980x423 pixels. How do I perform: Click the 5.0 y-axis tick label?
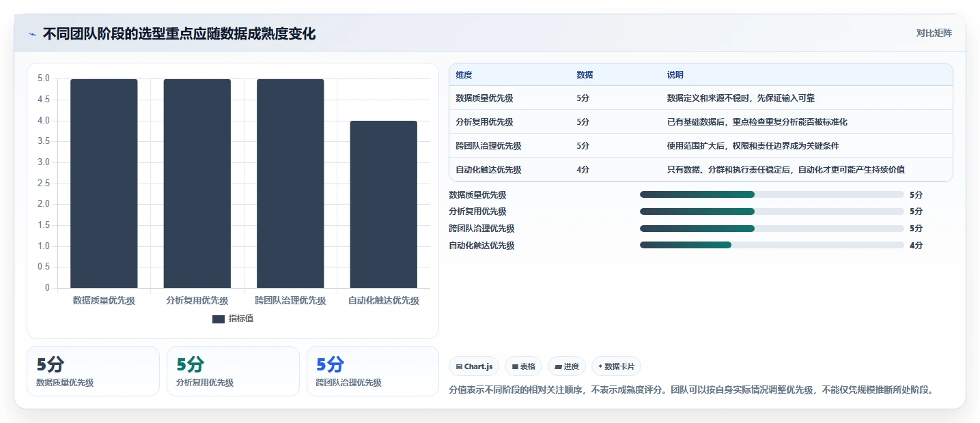click(x=44, y=78)
